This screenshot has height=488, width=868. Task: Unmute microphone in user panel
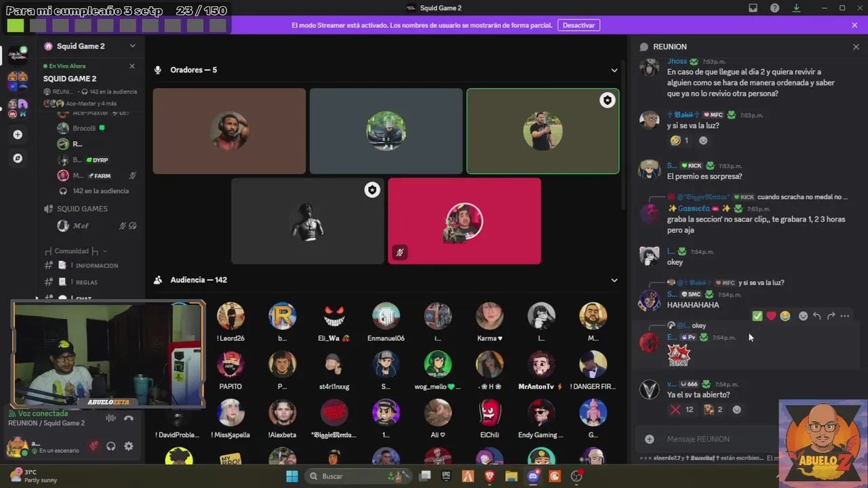(94, 446)
